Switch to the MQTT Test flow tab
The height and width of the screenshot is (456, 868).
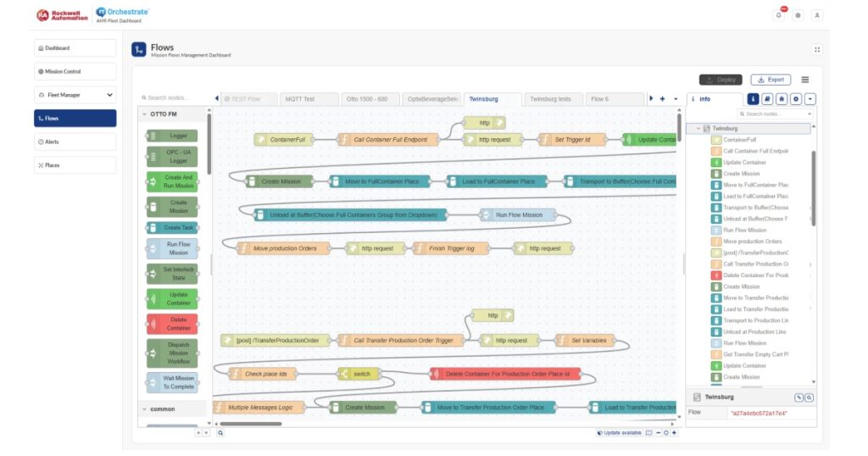pyautogui.click(x=309, y=99)
